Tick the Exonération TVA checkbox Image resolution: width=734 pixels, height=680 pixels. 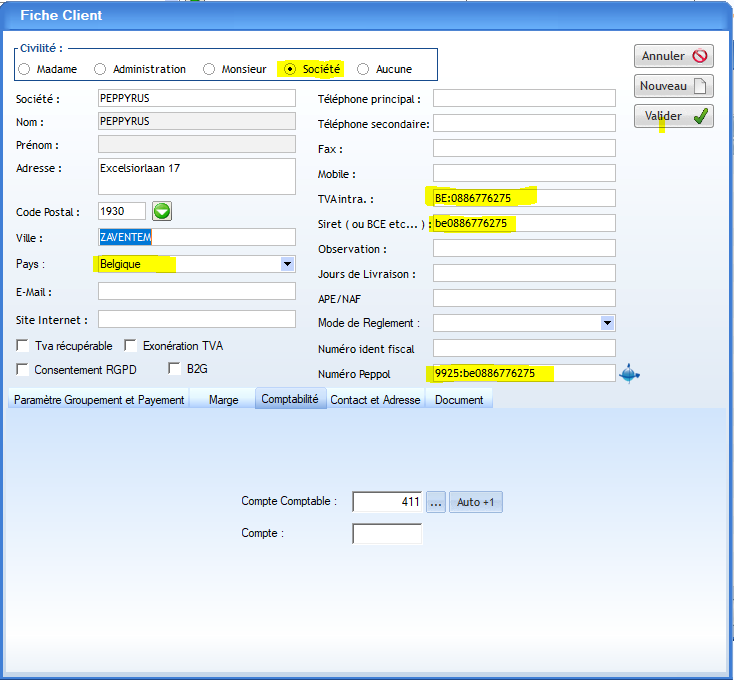(x=131, y=346)
